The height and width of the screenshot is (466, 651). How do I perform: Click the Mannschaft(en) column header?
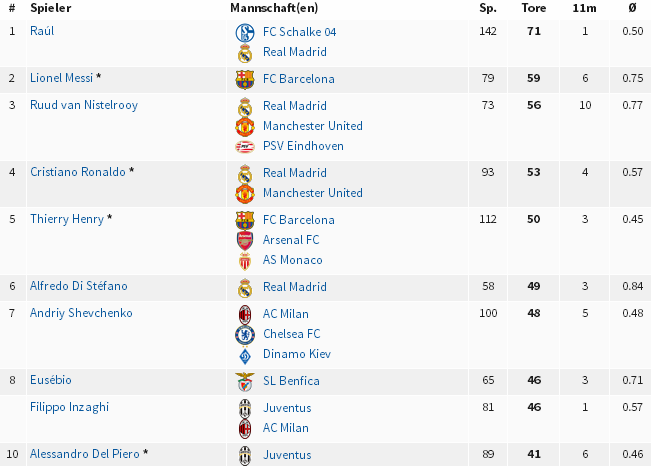pos(274,8)
